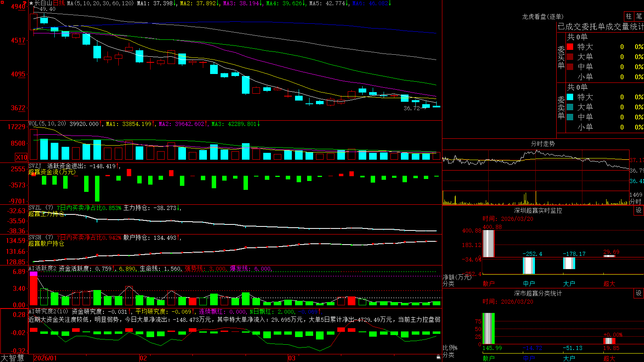Click the 笔 tick view button
This screenshot has height=362, width=644.
(639, 16)
